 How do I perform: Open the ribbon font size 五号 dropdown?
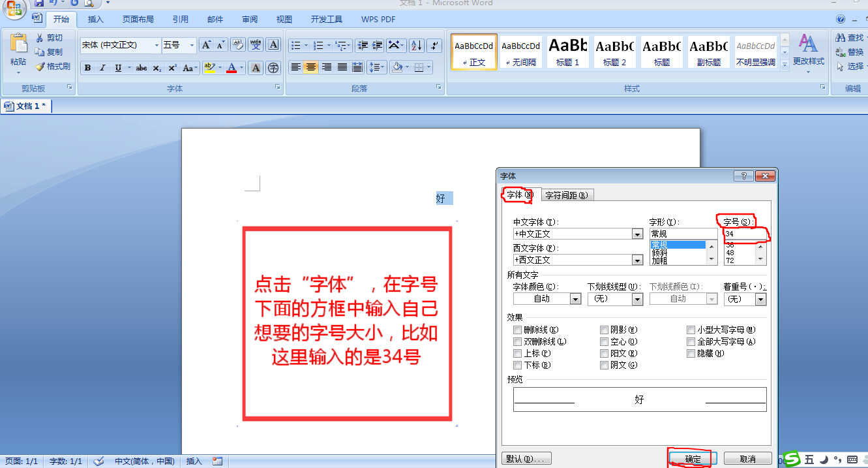pos(192,45)
